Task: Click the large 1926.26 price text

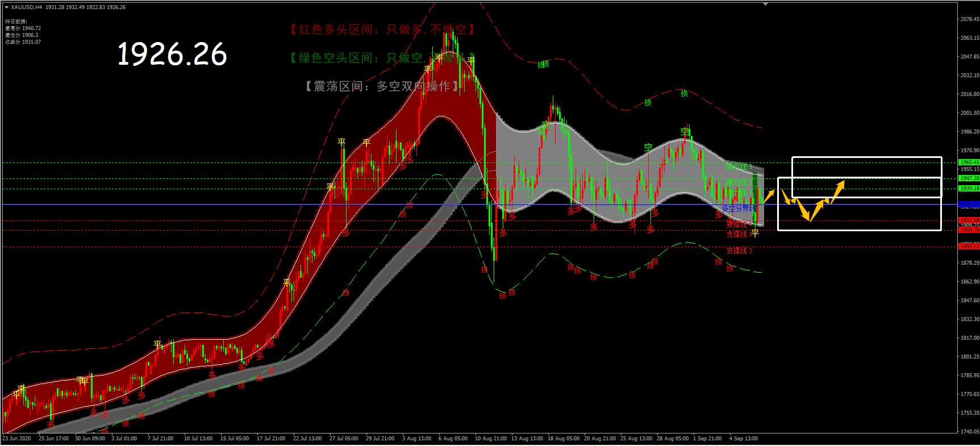Action: tap(172, 55)
